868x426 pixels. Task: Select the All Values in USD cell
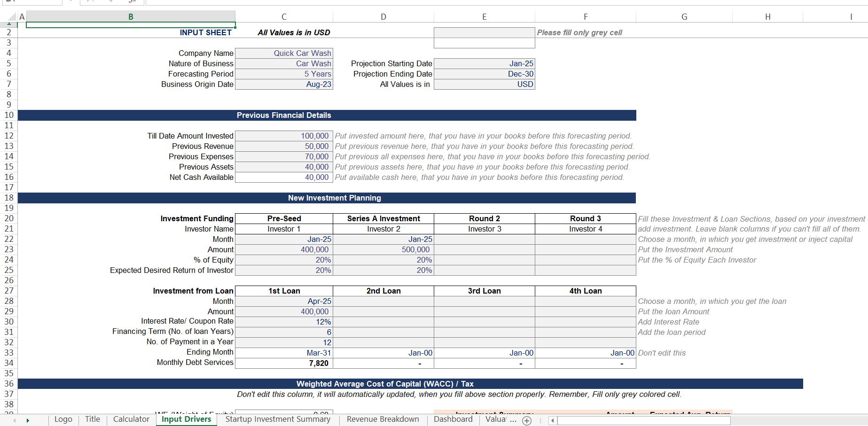pos(485,84)
